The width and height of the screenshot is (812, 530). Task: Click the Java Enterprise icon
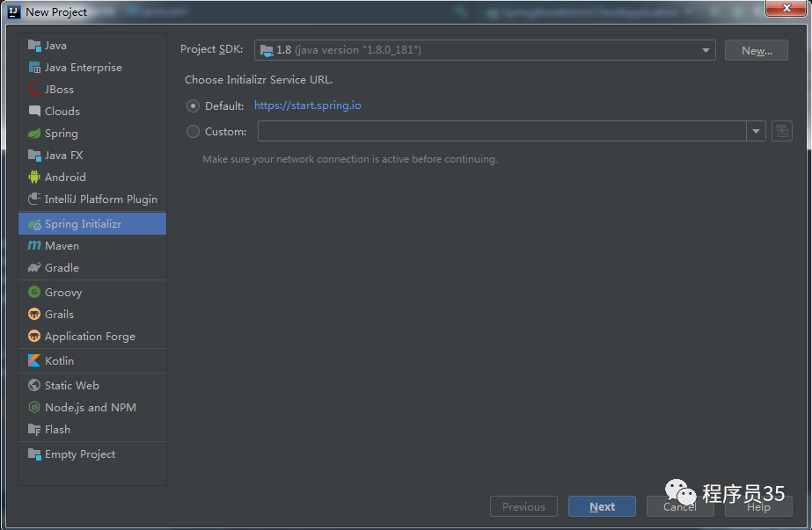(x=34, y=68)
